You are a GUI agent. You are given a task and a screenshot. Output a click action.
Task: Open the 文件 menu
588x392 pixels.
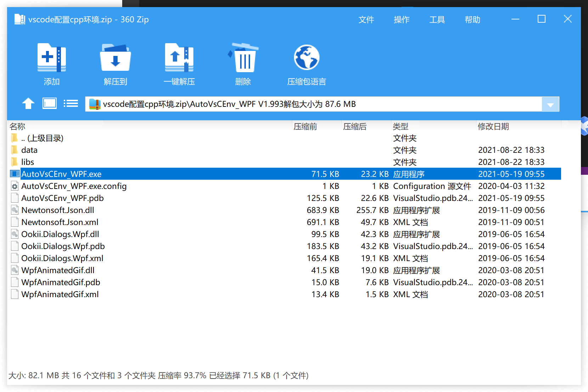coord(366,19)
